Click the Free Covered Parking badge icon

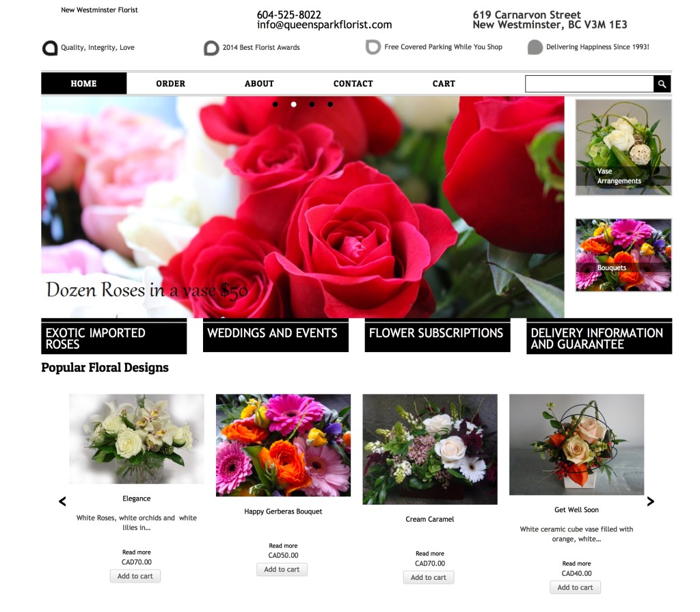(x=373, y=47)
